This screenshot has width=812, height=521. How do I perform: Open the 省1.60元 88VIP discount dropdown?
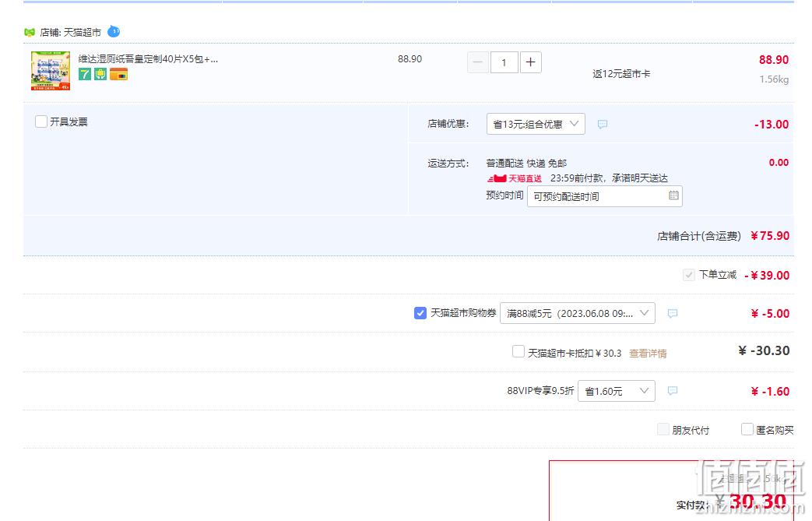(617, 391)
